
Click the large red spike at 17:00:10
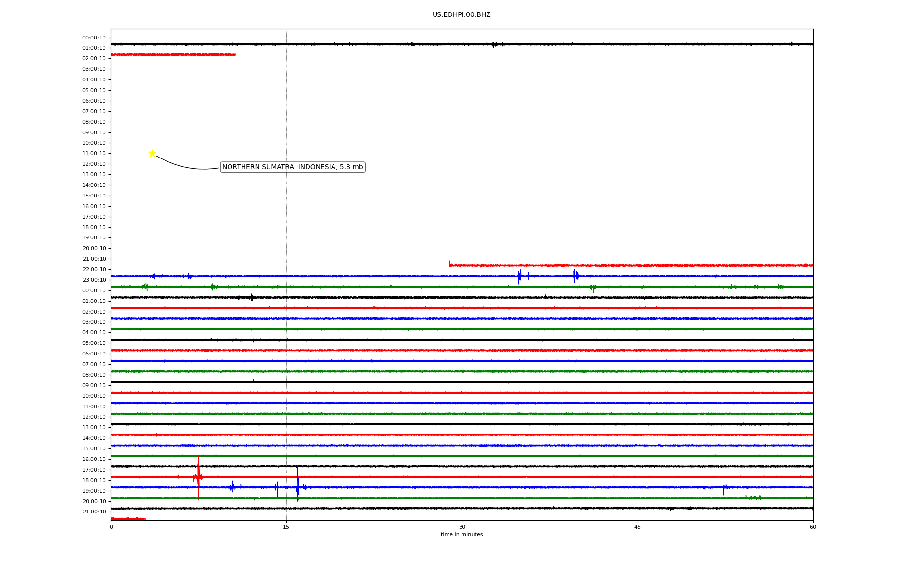click(198, 476)
